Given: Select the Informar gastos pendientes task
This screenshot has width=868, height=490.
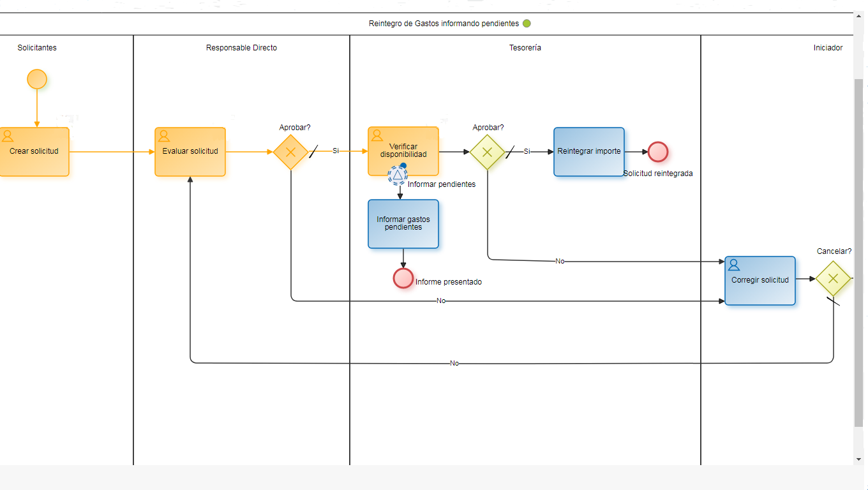Looking at the screenshot, I should coord(403,224).
